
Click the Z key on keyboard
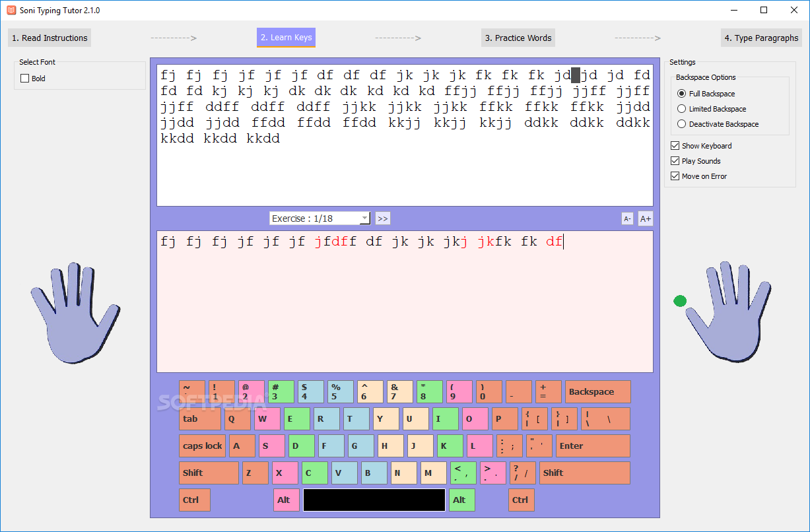pyautogui.click(x=255, y=473)
